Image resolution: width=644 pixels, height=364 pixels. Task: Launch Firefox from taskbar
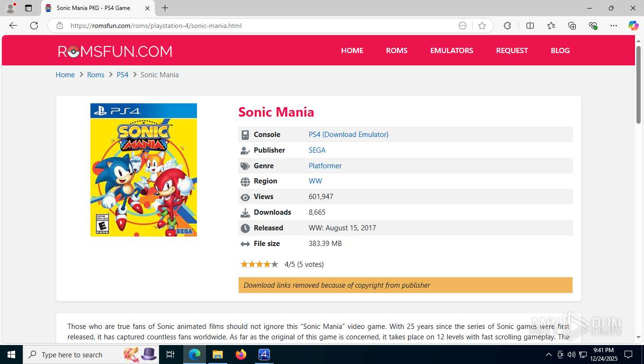241,355
